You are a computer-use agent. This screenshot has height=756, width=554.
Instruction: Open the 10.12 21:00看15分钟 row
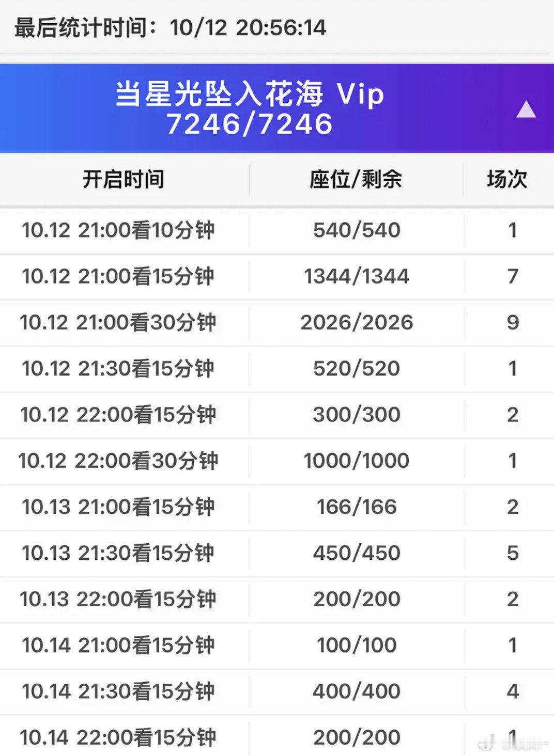pyautogui.click(x=277, y=276)
